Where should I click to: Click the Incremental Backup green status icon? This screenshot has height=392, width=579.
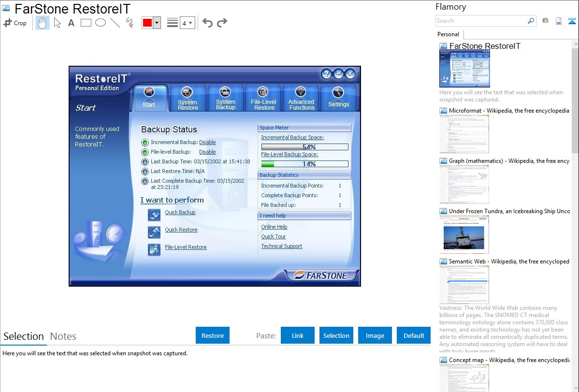point(145,143)
